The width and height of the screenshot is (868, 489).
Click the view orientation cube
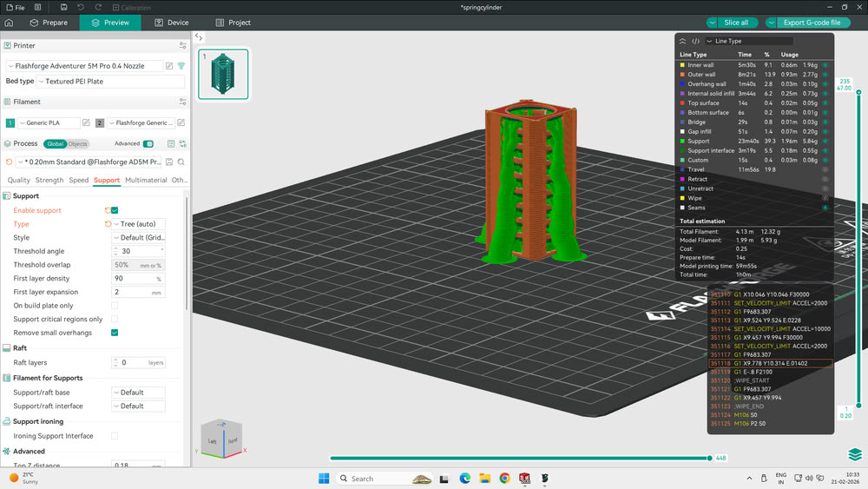tap(222, 439)
